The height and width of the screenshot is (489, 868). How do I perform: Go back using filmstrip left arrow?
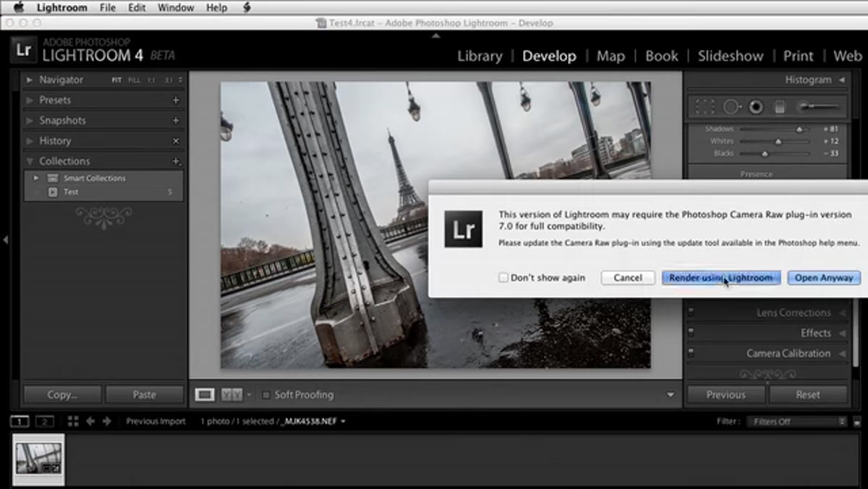pyautogui.click(x=90, y=421)
